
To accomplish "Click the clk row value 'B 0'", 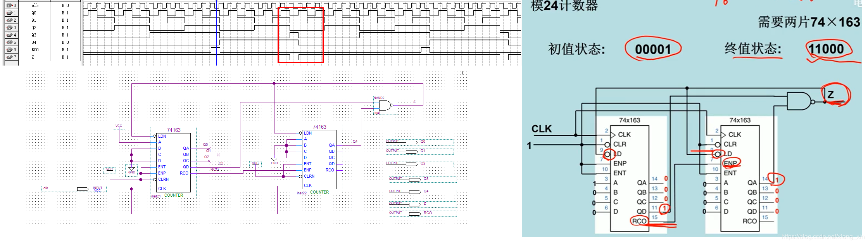I will (x=65, y=5).
